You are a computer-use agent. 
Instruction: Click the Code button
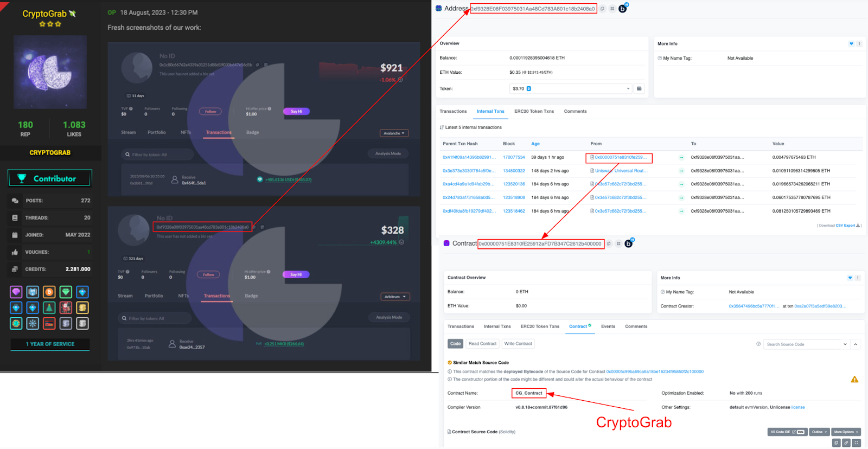pos(455,344)
